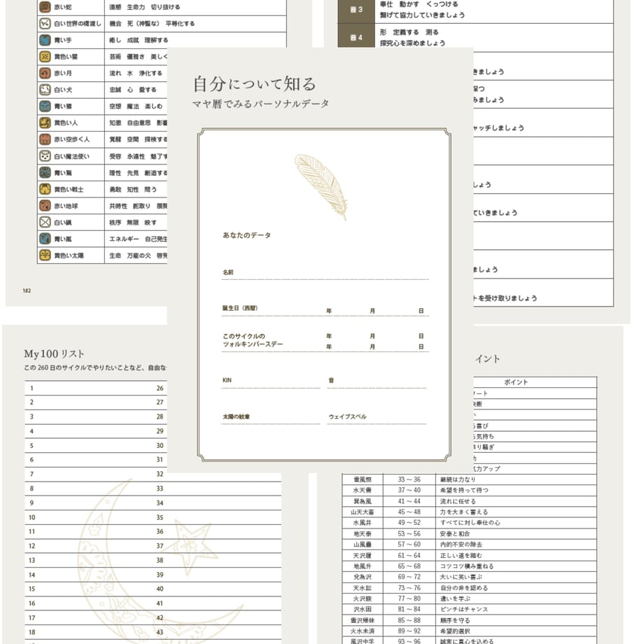Click row number 26 in My100 list
Image resolution: width=644 pixels, height=644 pixels.
(160, 388)
